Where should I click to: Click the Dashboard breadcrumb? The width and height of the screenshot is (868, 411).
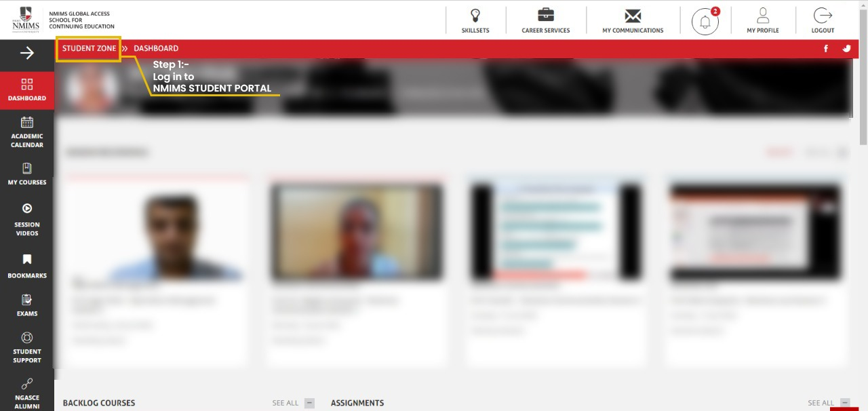point(156,48)
